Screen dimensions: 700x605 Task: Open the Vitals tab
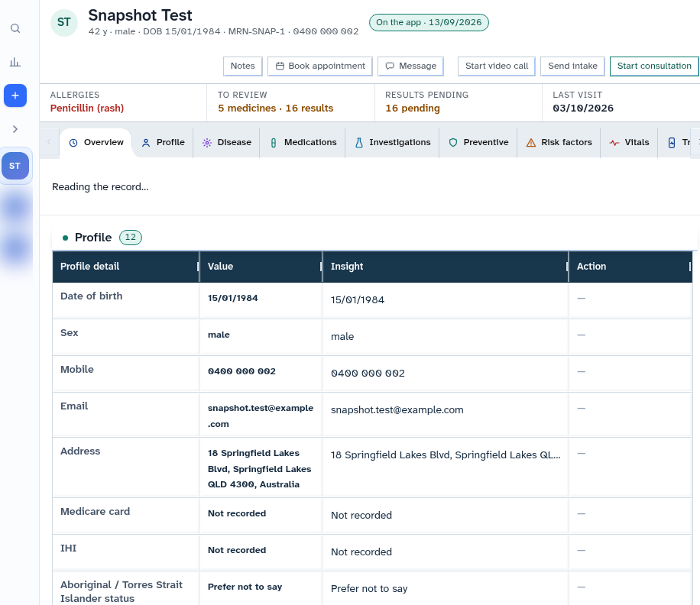click(630, 142)
